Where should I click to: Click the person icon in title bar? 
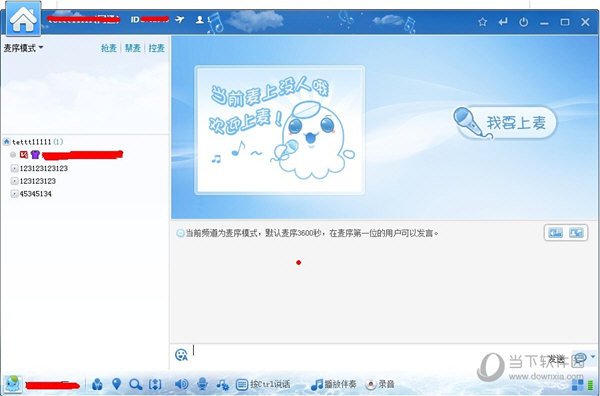tap(199, 19)
